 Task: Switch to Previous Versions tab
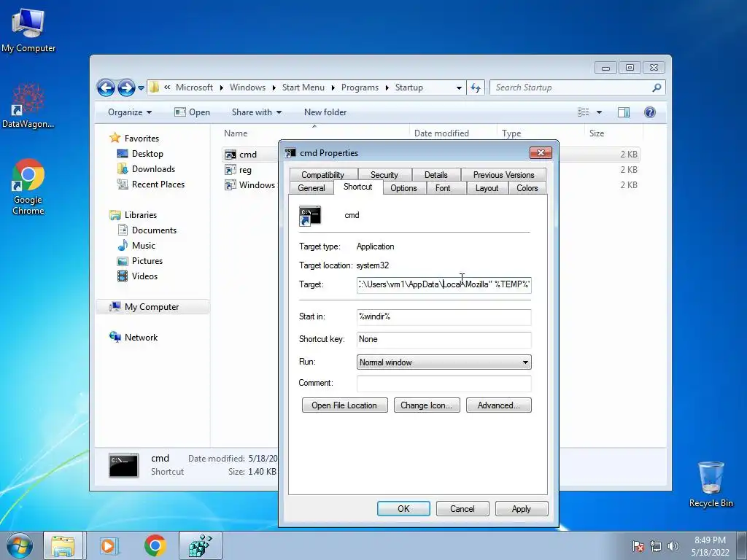tap(503, 175)
